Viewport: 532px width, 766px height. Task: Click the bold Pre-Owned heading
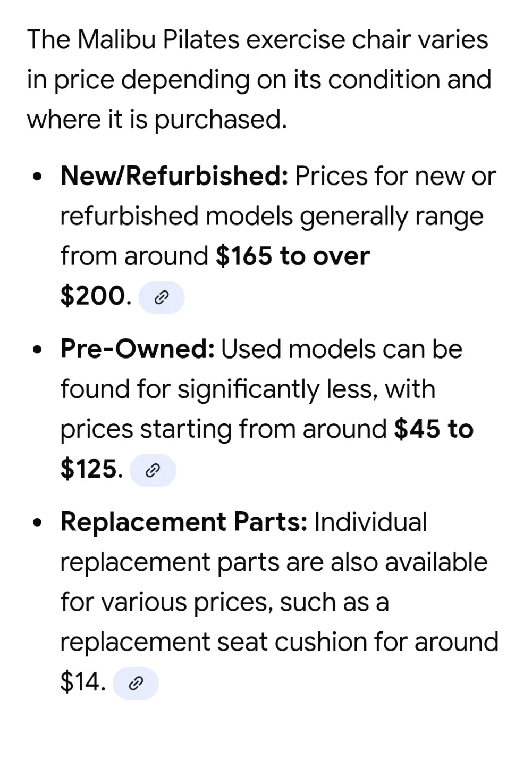[138, 349]
